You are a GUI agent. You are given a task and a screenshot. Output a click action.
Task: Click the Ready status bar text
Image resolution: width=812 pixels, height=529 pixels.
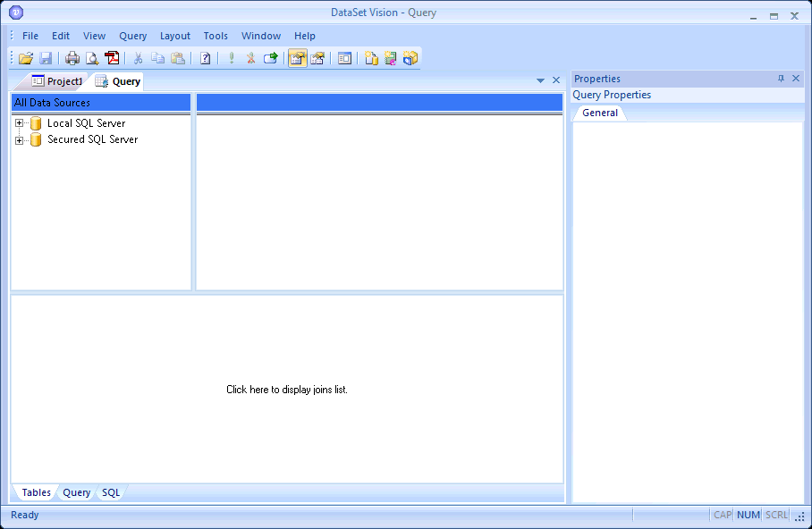click(25, 515)
